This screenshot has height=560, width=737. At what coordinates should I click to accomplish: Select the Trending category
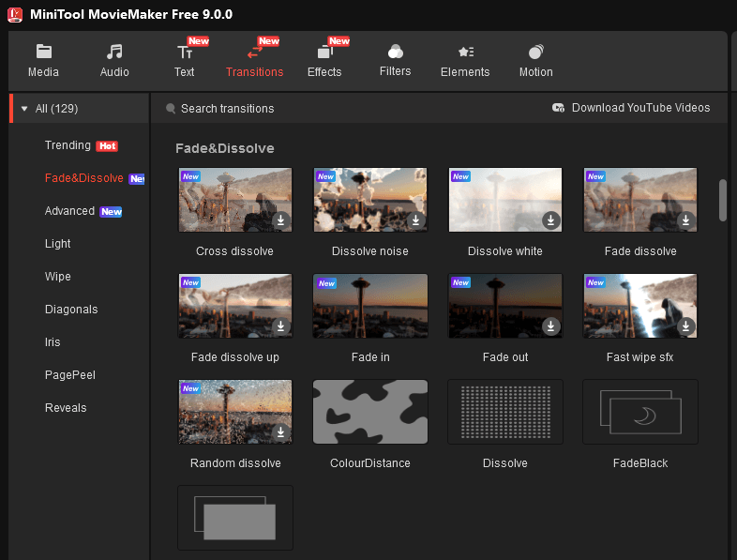[x=68, y=145]
